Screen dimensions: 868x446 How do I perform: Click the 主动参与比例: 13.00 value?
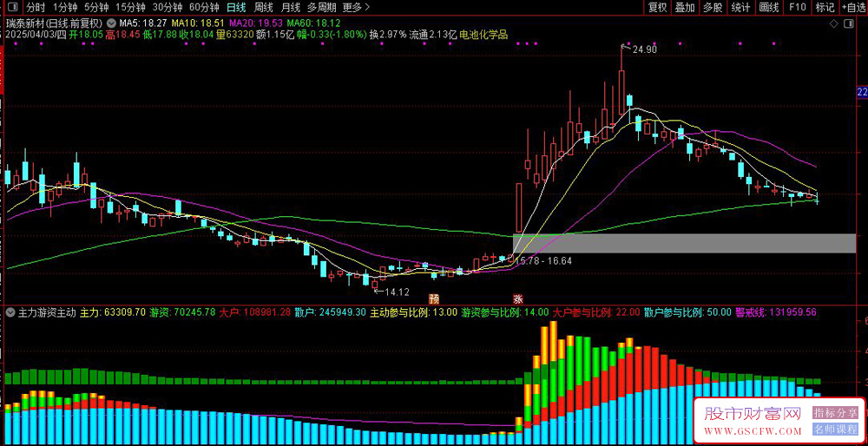point(414,312)
